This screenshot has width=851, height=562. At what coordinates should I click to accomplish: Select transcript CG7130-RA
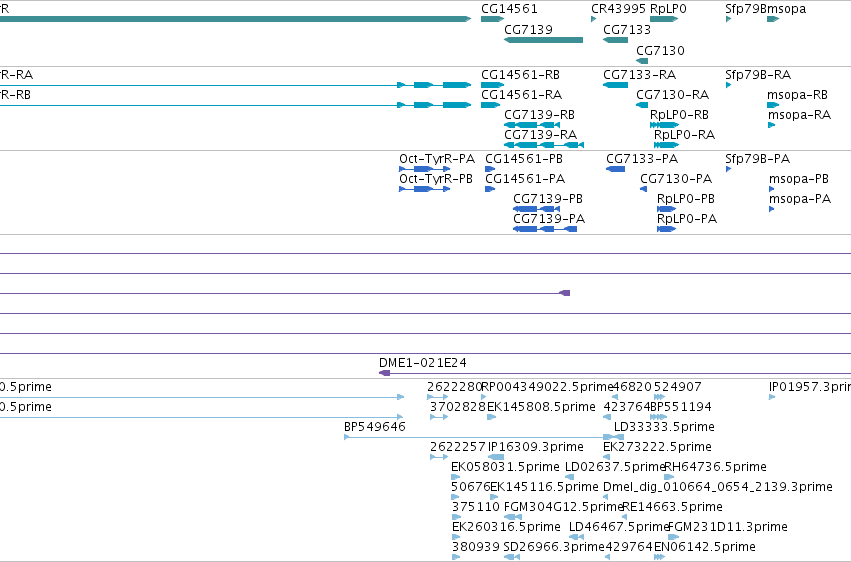point(672,95)
